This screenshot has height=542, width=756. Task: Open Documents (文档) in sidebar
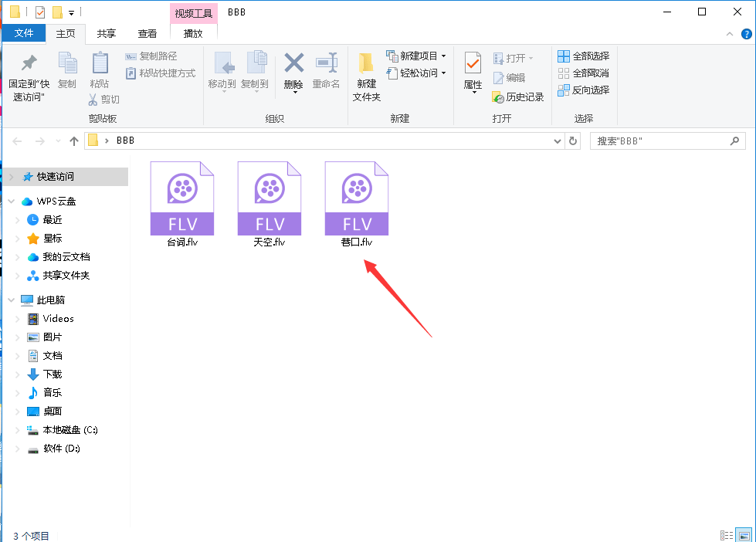point(45,356)
